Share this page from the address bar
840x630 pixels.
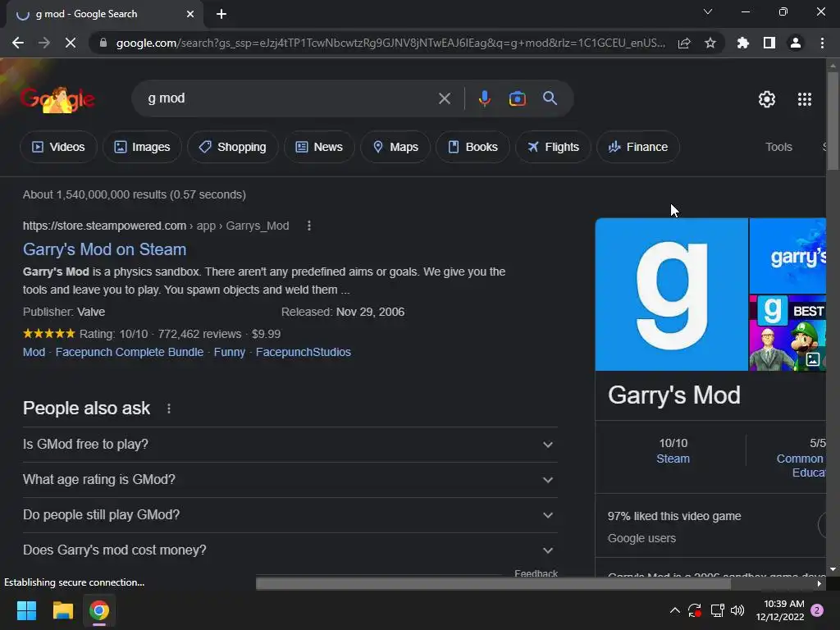(x=684, y=43)
